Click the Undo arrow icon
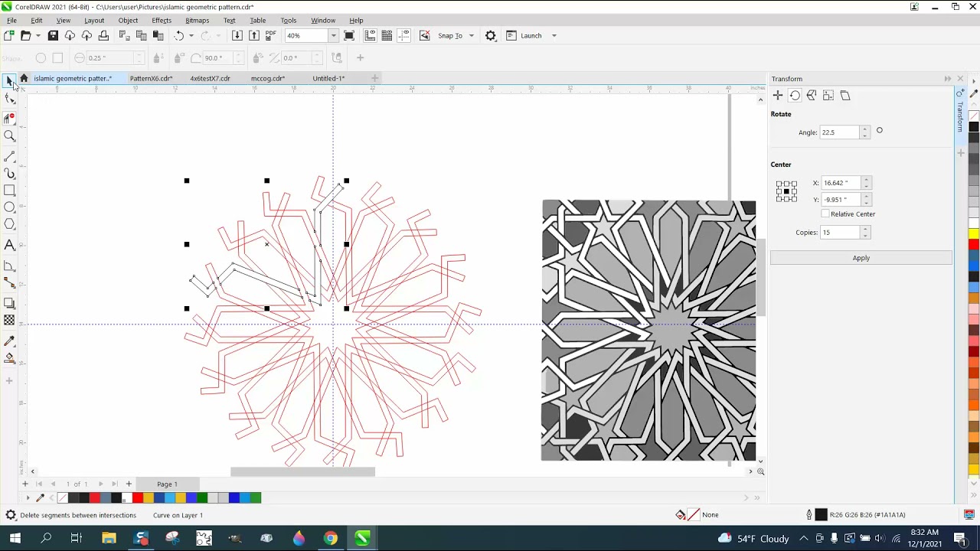 178,36
